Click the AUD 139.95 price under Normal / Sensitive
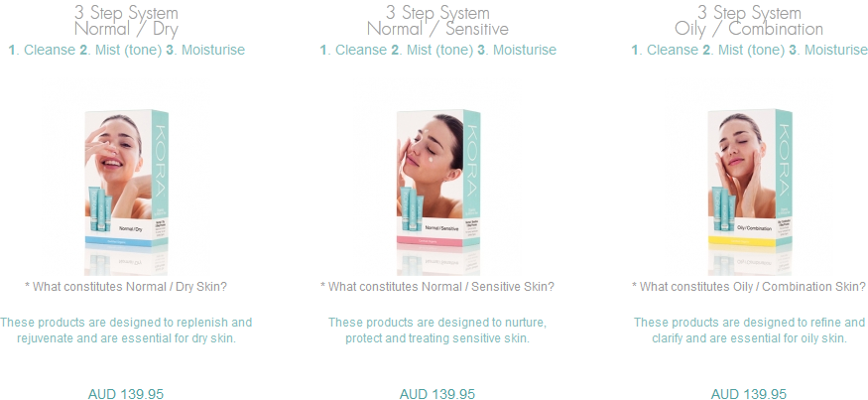Screen dimensions: 868x400 point(437,394)
